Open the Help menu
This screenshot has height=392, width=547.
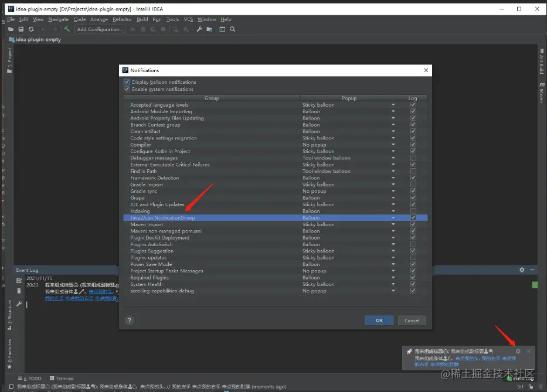point(226,19)
